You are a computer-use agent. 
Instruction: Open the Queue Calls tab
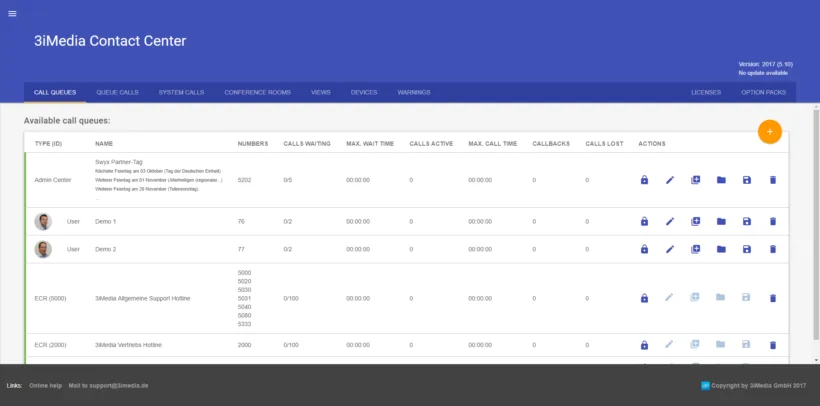[x=117, y=93]
